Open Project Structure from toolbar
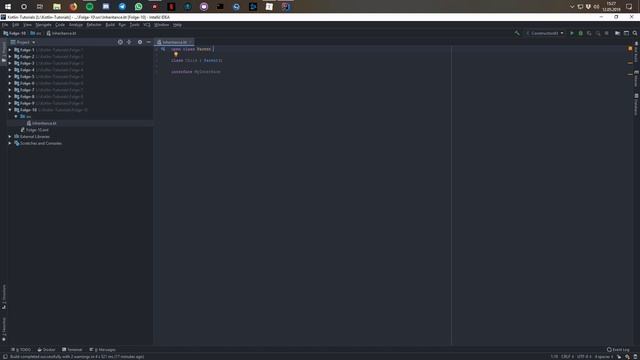640x360 pixels. pyautogui.click(x=617, y=33)
